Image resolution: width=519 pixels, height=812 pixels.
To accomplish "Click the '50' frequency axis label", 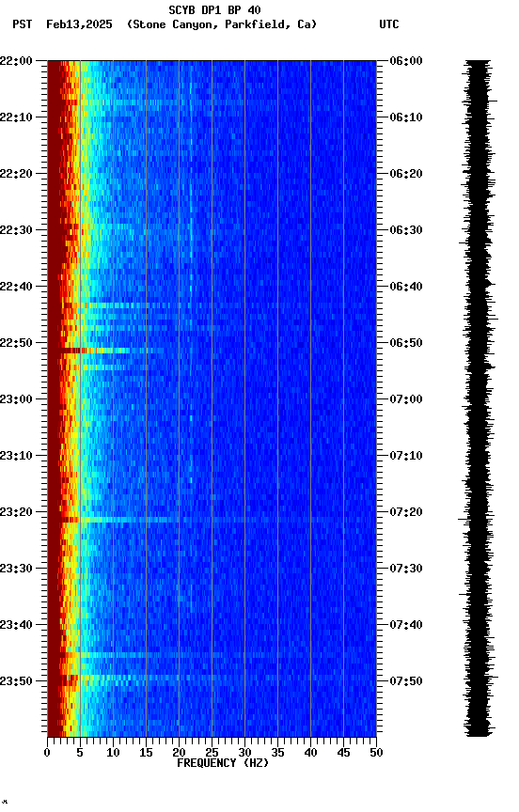I will point(377,753).
